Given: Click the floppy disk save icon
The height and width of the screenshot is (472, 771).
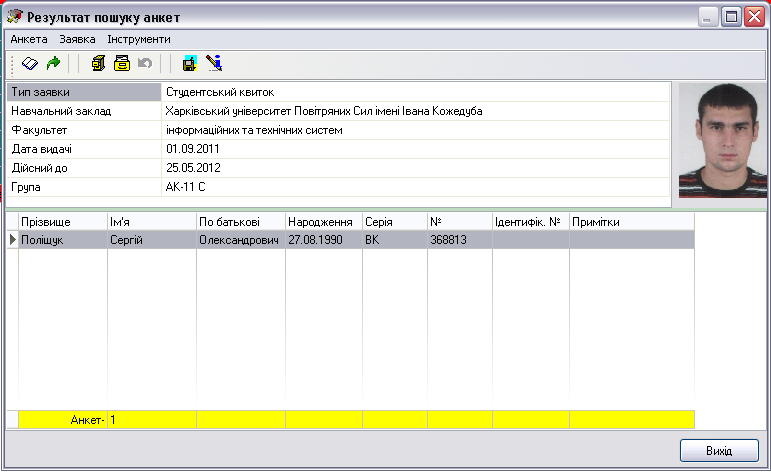Looking at the screenshot, I should click(x=189, y=63).
